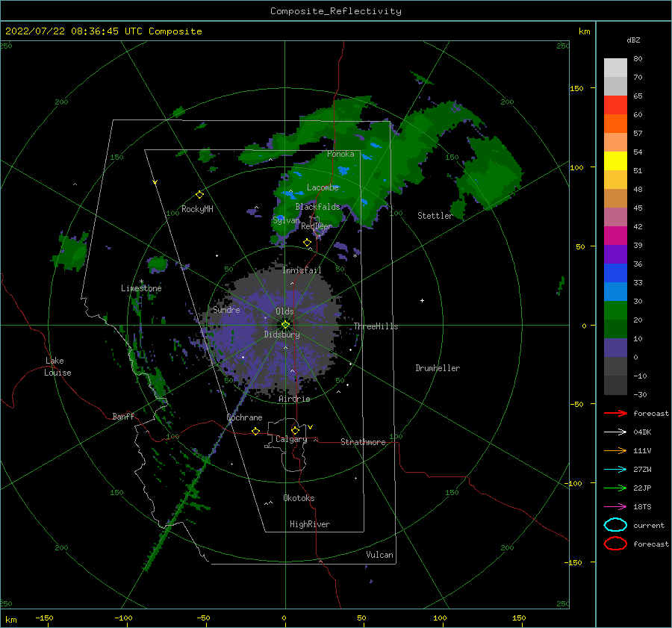Click the Composite_Reflectivity title
Viewport: 672px width, 628px height.
[x=336, y=11]
